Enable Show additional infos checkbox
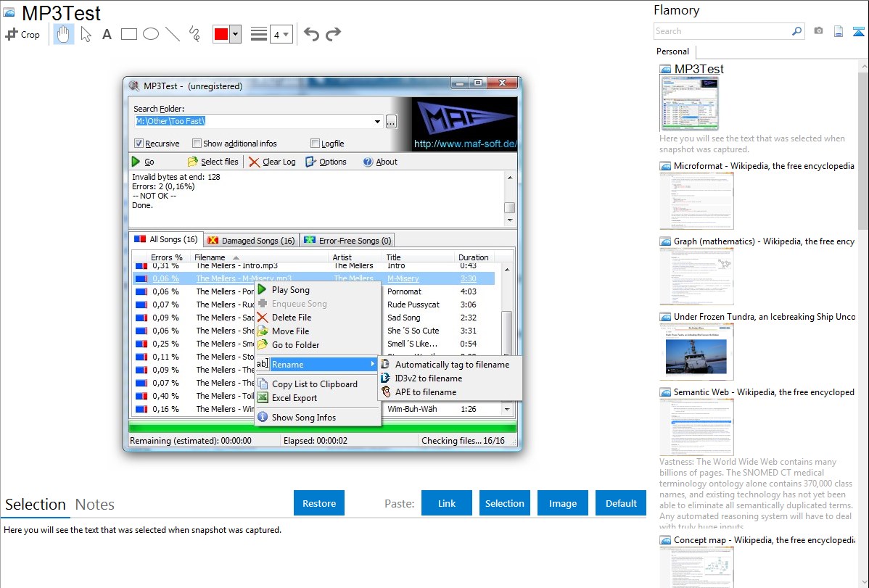The width and height of the screenshot is (869, 588). pos(197,144)
